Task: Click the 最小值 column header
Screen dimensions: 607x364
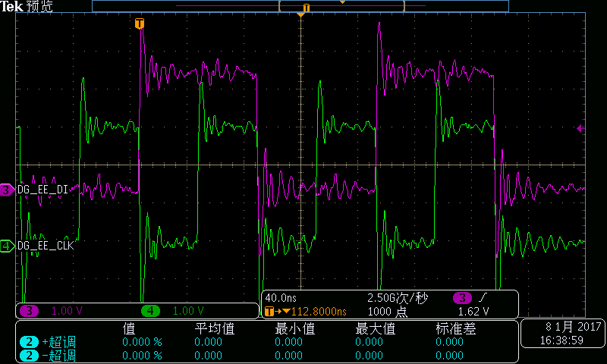Action: click(295, 329)
